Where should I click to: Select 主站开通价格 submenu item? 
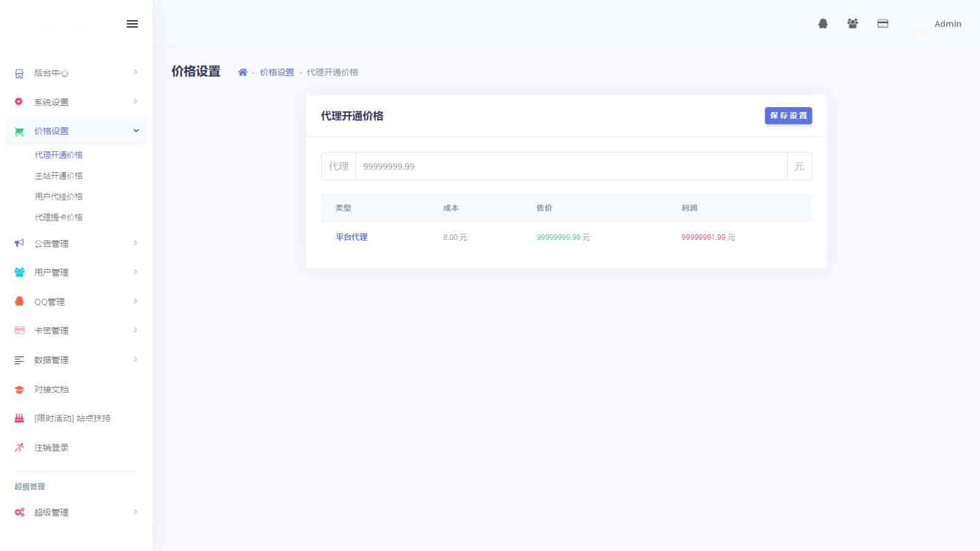(59, 176)
